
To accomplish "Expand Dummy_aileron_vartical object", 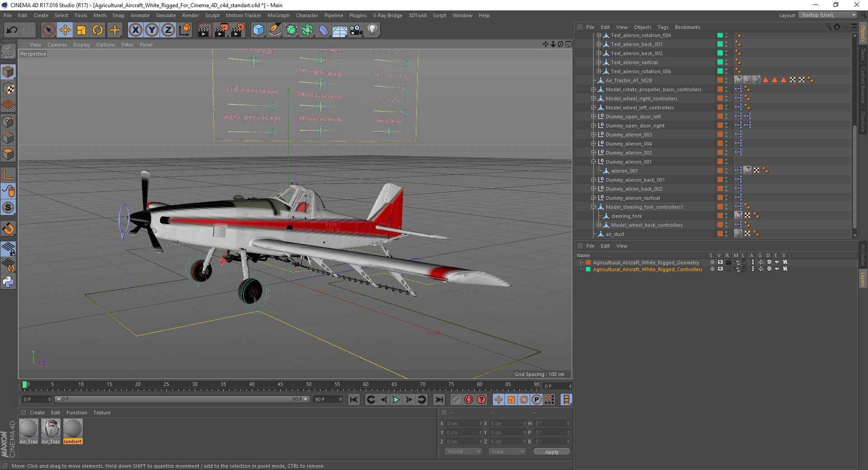I will click(594, 198).
